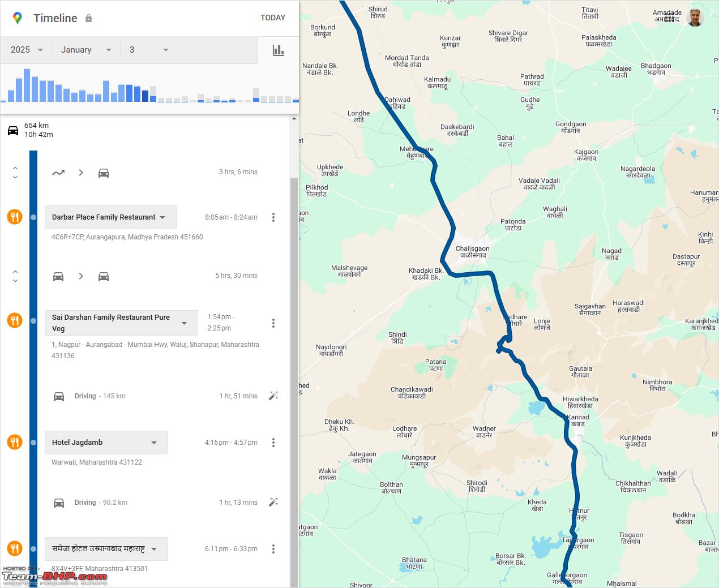Open the Google account profile picture

pyautogui.click(x=695, y=18)
